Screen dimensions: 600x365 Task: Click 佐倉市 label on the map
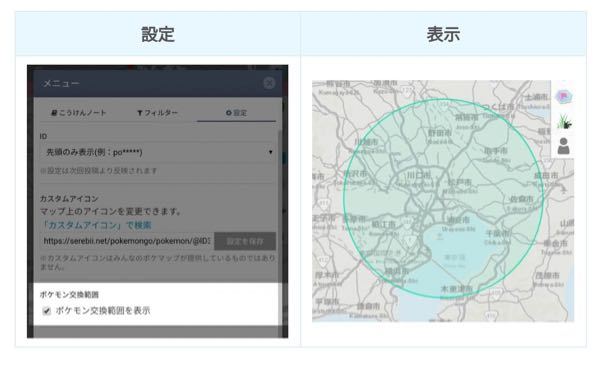(522, 199)
